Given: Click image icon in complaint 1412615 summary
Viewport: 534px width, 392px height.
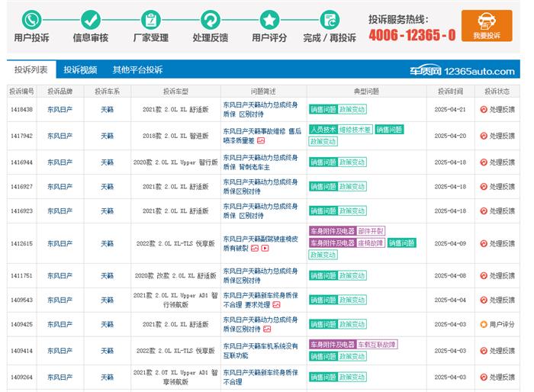Looking at the screenshot, I should (x=255, y=249).
